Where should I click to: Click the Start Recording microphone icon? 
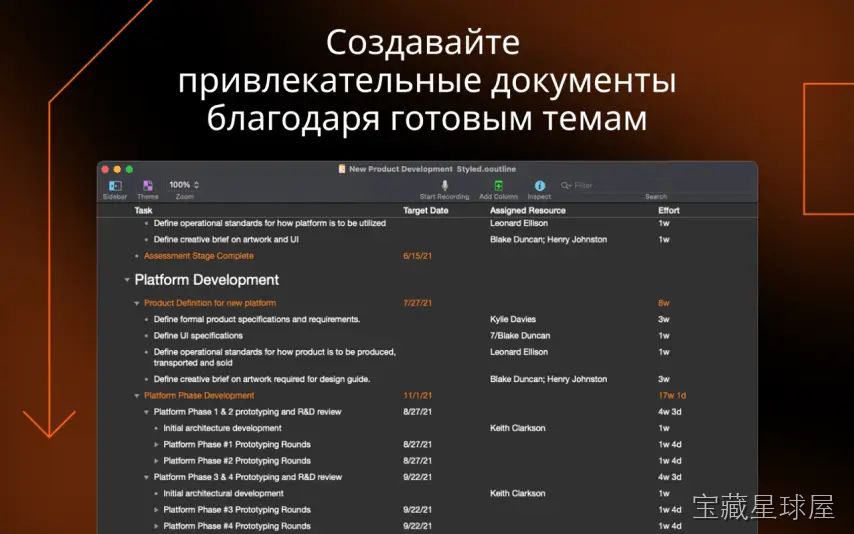tap(444, 186)
